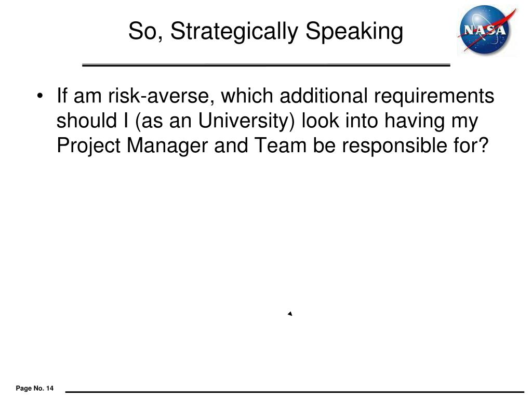Click the word 'Team' in the bullet
532x399 pixels.
click(280, 146)
